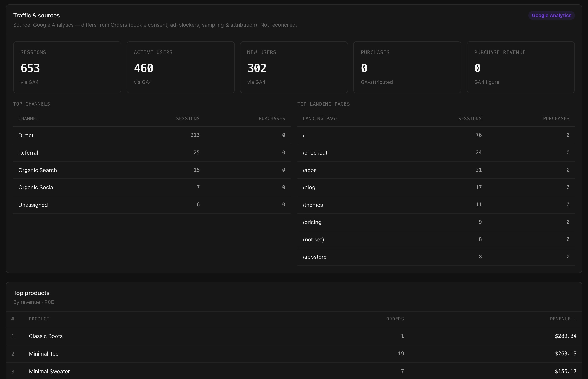The height and width of the screenshot is (379, 588).
Task: Open the Organic Search channel row
Action: click(x=152, y=170)
